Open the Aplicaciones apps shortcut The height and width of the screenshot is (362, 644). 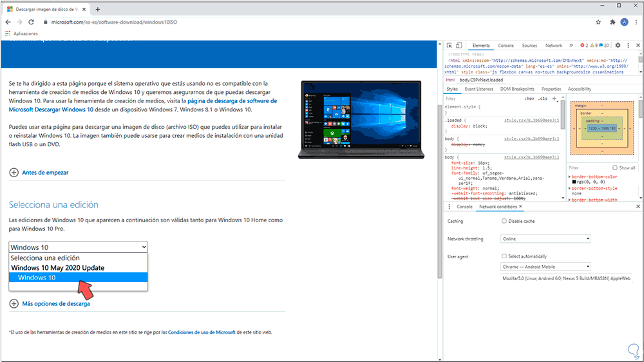click(x=21, y=33)
